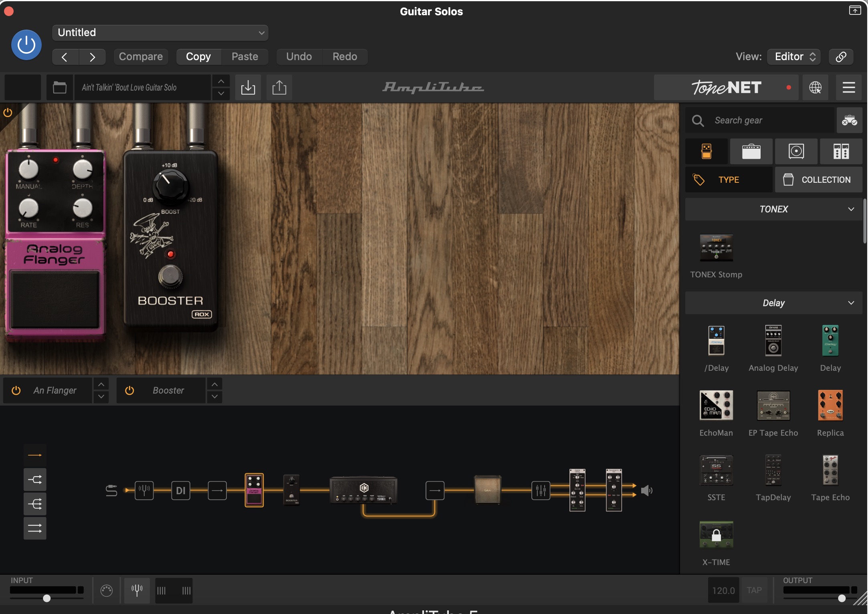Select the stomp pedal gear tab

coord(707,151)
